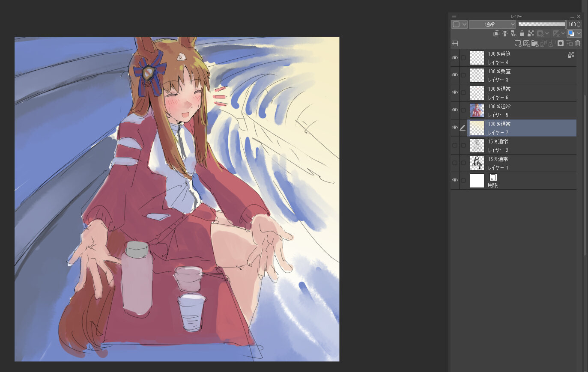The width and height of the screenshot is (588, 372).
Task: Click transfer to lower layer icon
Action: [543, 43]
